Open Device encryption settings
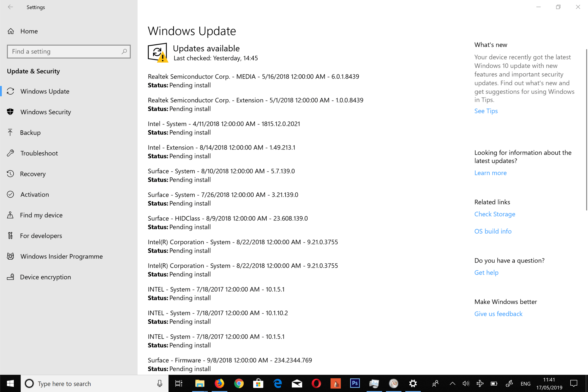Screen dimensions: 588x392 tap(45, 277)
